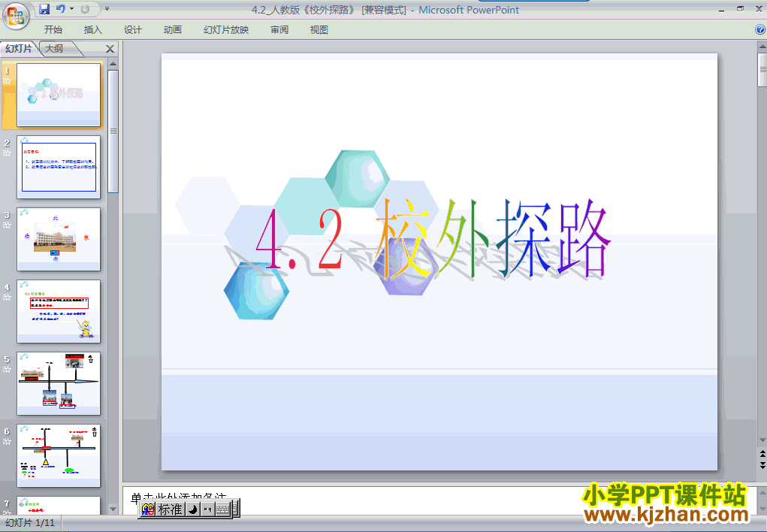Select the rainbow 4.2 校外探路 title text
The height and width of the screenshot is (532, 767).
click(433, 240)
